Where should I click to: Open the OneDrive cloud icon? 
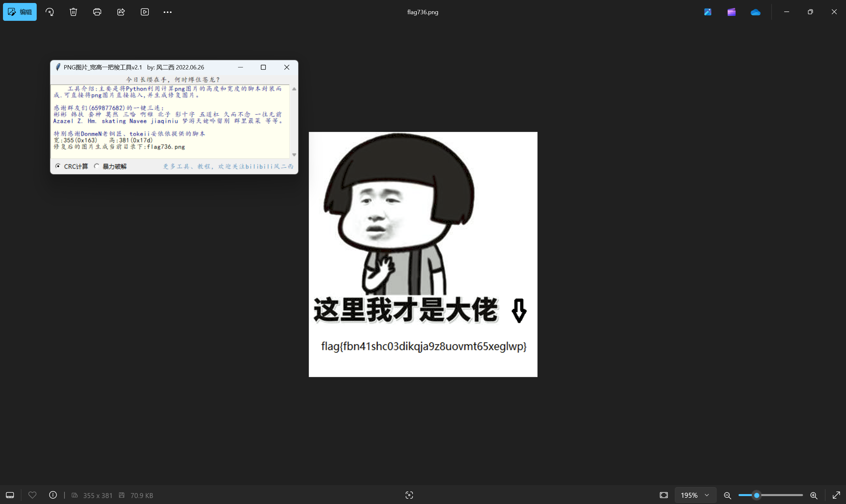(755, 12)
